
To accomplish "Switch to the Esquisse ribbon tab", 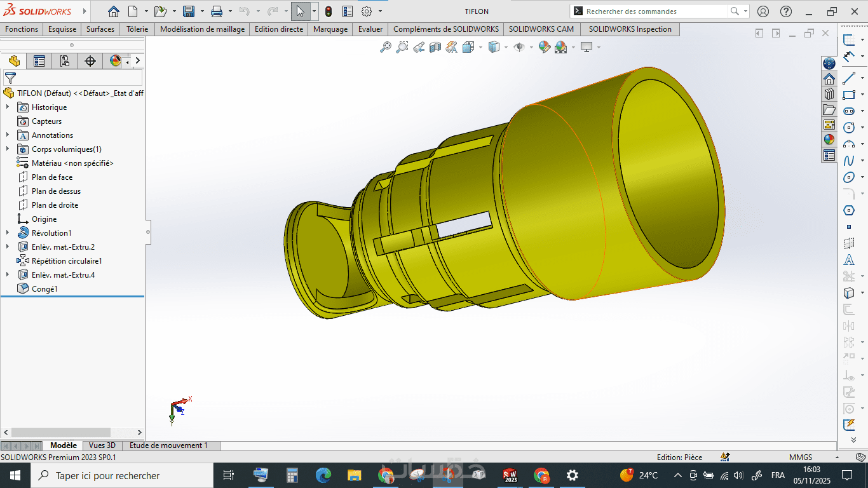I will [62, 29].
